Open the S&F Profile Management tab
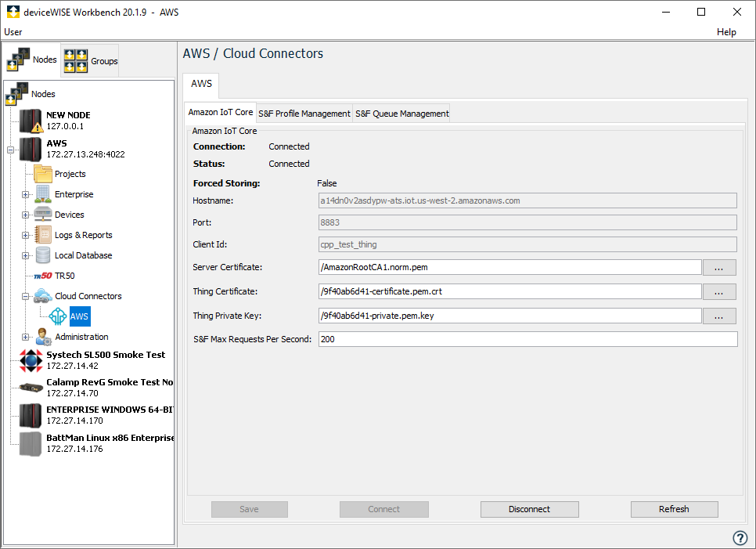The image size is (756, 549). click(x=304, y=114)
